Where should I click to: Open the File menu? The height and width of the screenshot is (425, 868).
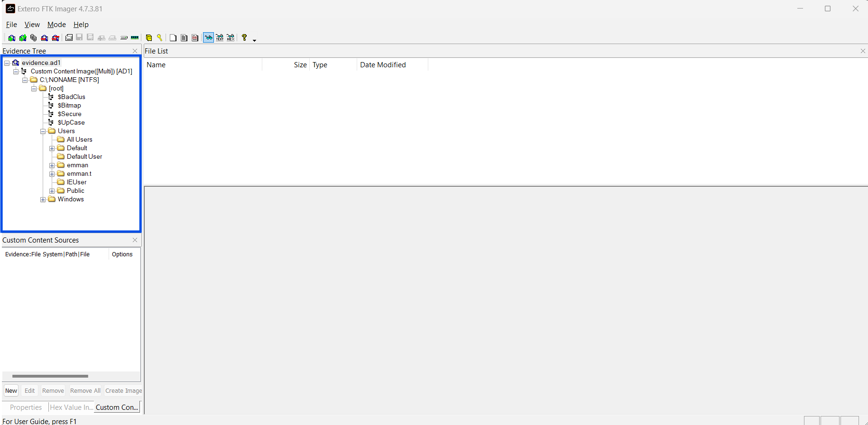click(x=11, y=25)
